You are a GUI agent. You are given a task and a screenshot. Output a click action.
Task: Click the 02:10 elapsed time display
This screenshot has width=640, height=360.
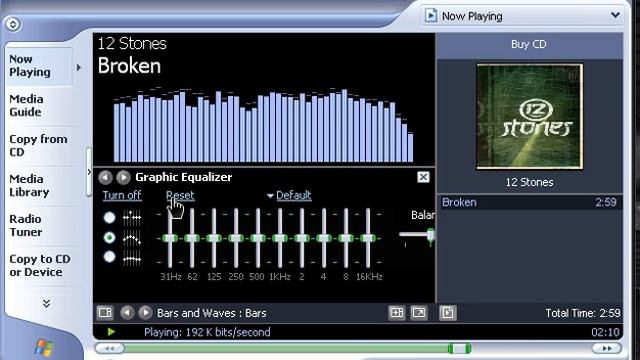click(x=605, y=332)
